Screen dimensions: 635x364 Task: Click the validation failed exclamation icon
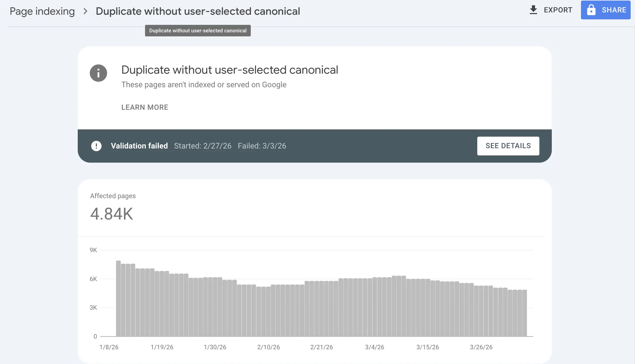point(96,146)
